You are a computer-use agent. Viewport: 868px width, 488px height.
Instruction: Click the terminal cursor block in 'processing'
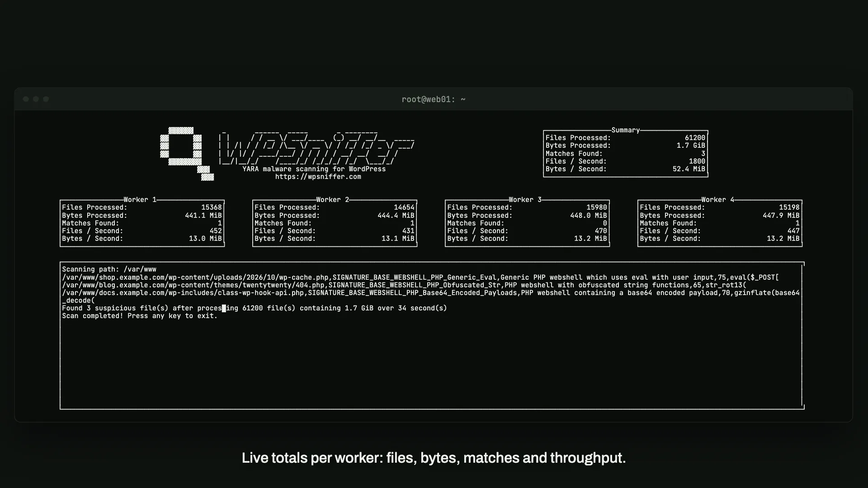coord(224,308)
